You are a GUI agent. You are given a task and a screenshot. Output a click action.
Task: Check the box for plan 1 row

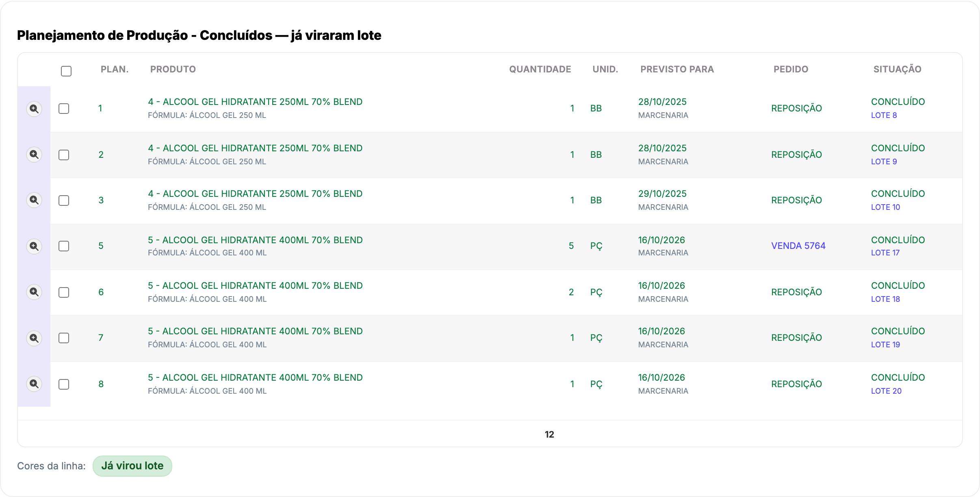(x=64, y=109)
